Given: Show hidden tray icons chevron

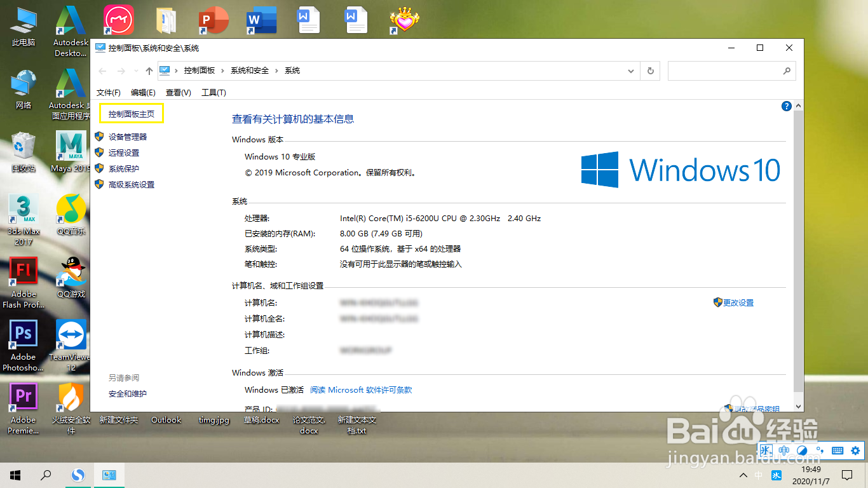Looking at the screenshot, I should pyautogui.click(x=743, y=475).
